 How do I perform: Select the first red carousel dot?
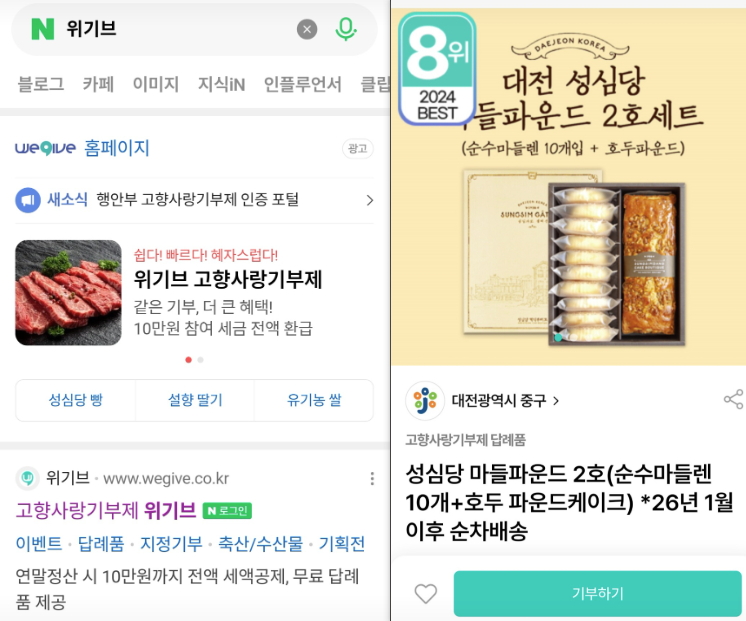[x=188, y=360]
